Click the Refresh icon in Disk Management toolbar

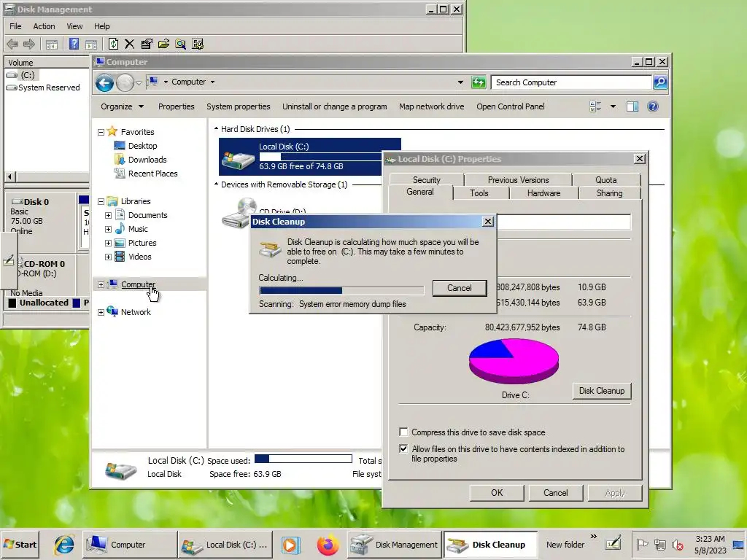click(x=113, y=44)
